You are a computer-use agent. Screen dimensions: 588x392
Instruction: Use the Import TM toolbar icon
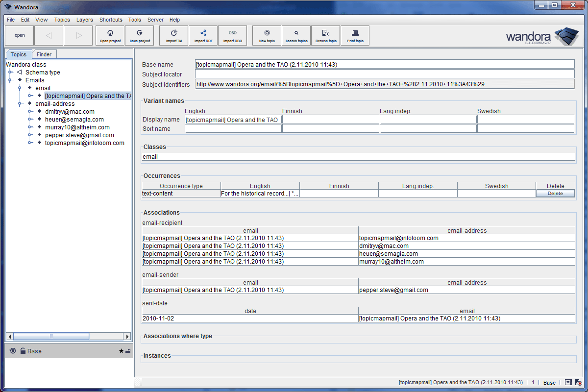click(173, 35)
